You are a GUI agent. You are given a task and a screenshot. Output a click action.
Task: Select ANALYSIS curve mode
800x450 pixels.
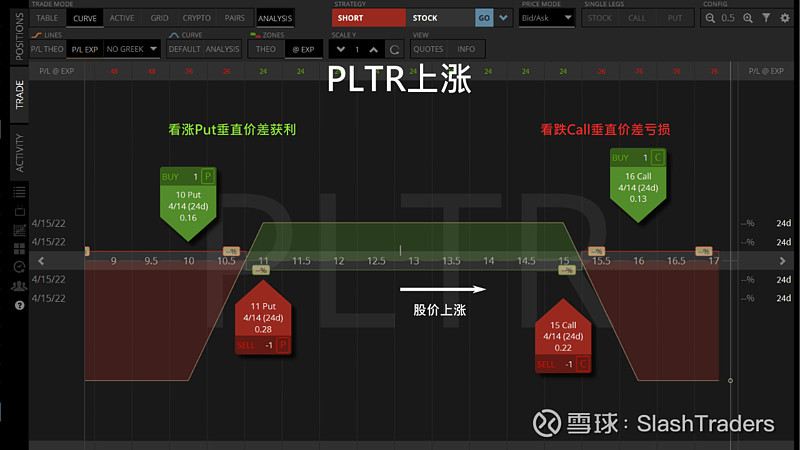point(222,49)
